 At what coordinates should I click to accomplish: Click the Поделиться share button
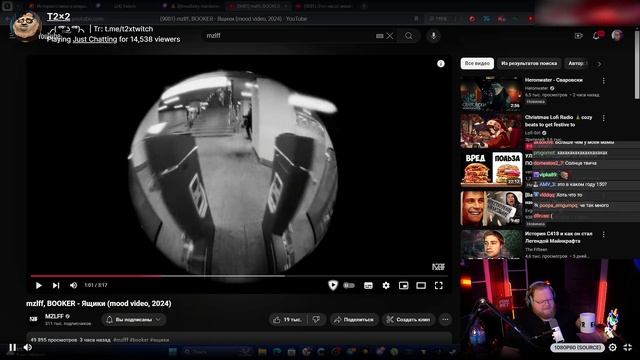click(354, 320)
